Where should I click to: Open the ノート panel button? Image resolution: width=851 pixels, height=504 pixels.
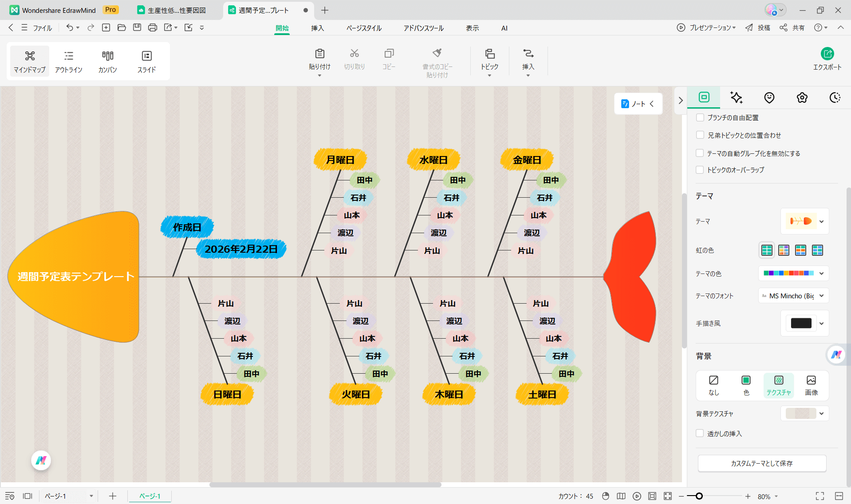[x=638, y=104]
